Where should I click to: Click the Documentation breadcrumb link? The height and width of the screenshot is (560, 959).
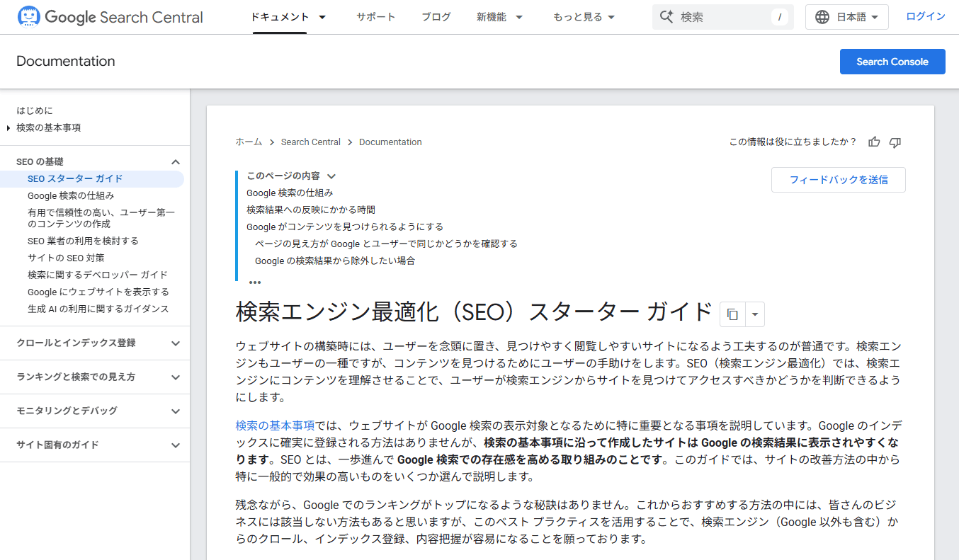pyautogui.click(x=390, y=142)
